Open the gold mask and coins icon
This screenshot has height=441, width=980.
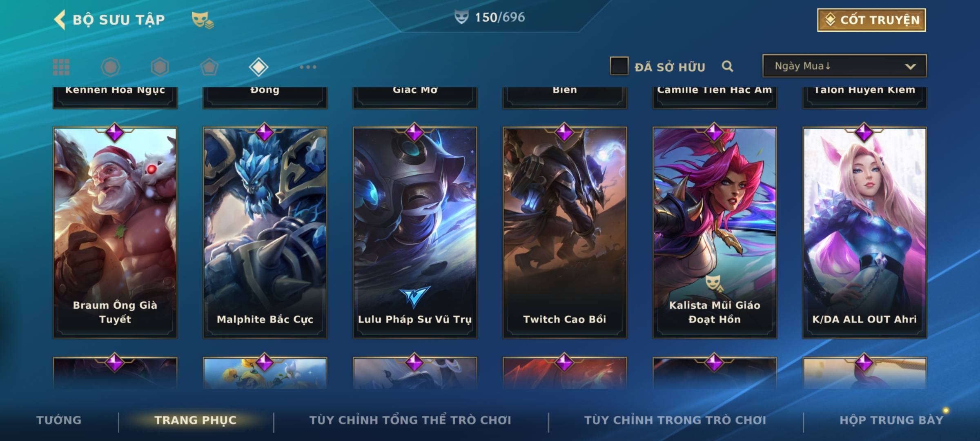(x=203, y=20)
